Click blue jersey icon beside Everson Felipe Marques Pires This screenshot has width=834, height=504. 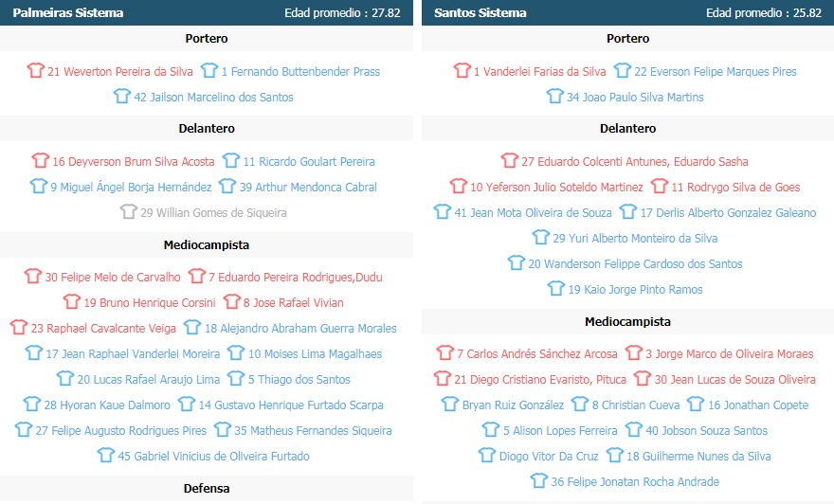[623, 71]
